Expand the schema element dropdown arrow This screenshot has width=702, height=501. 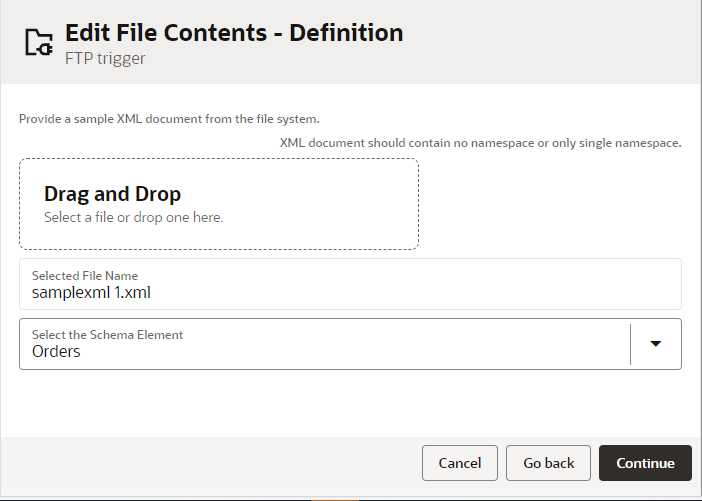pyautogui.click(x=656, y=344)
